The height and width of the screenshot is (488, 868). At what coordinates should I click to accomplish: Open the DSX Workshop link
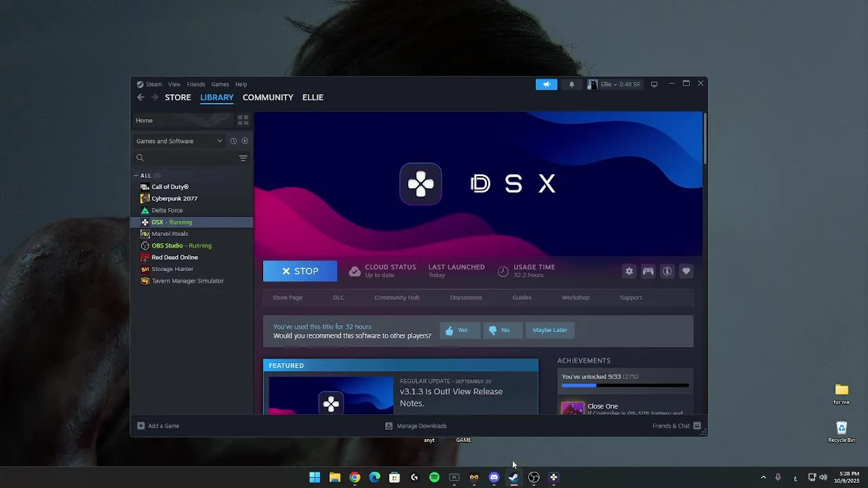(x=576, y=298)
